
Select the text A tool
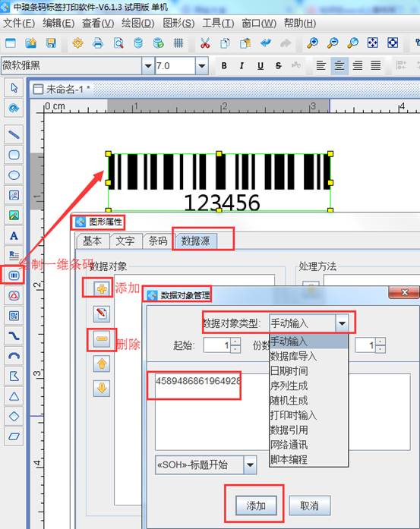tap(14, 236)
